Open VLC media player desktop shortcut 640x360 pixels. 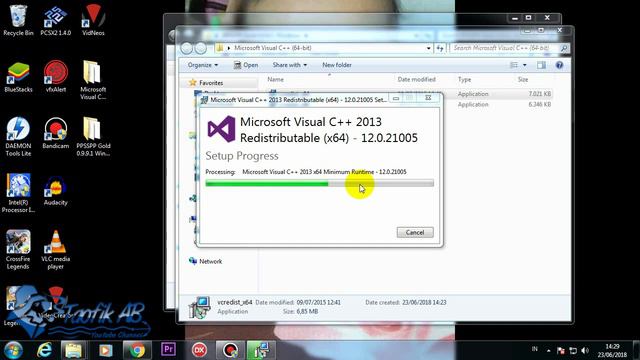(x=56, y=249)
